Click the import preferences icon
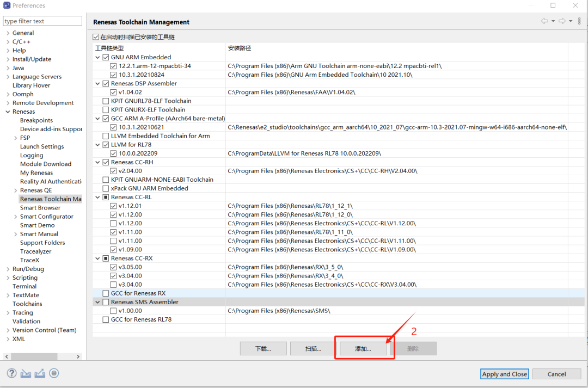Screen dimensions: 588x388 (x=26, y=373)
